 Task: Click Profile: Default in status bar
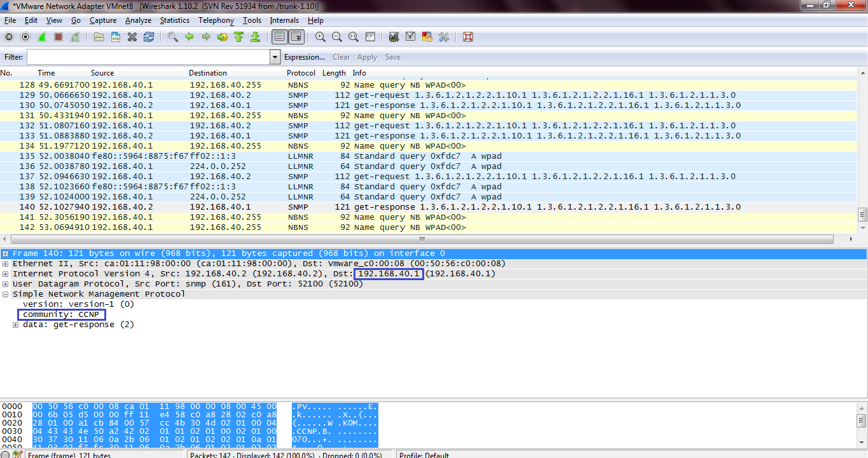pyautogui.click(x=424, y=454)
